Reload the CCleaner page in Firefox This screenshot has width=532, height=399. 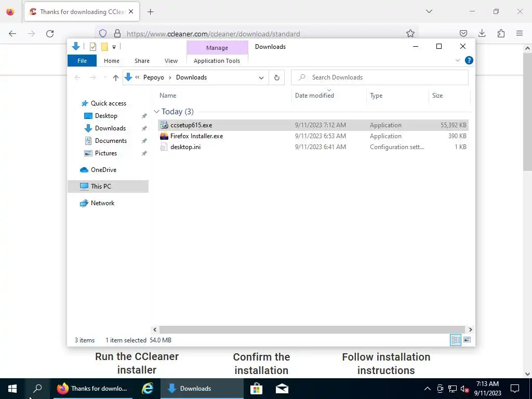point(50,34)
